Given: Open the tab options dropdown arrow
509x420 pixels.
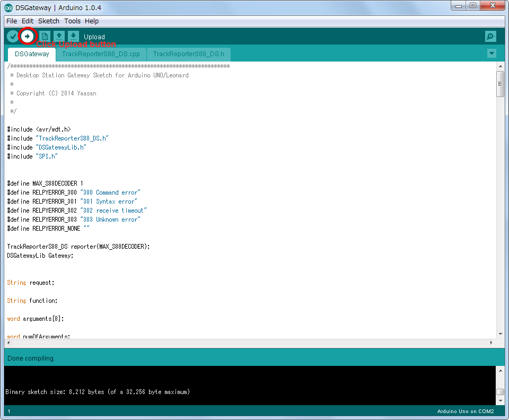Looking at the screenshot, I should tap(492, 53).
